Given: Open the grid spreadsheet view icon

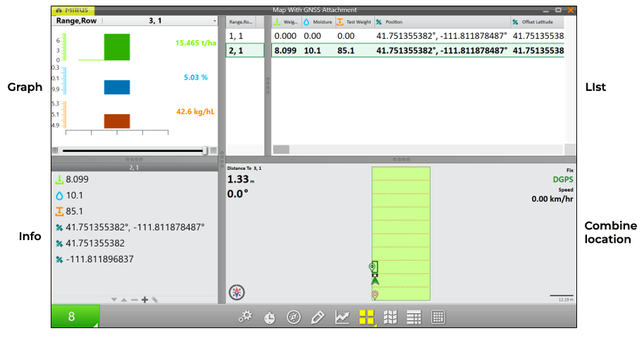Looking at the screenshot, I should click(438, 318).
